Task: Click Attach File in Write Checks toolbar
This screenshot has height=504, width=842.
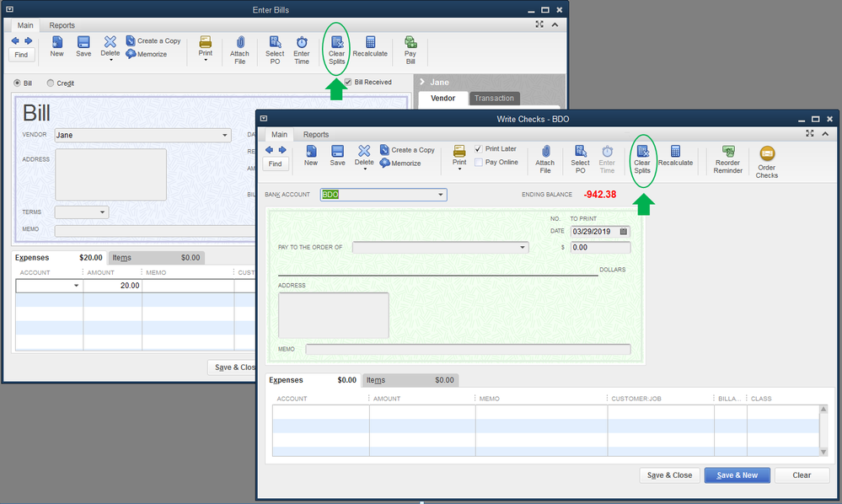Action: coord(545,159)
